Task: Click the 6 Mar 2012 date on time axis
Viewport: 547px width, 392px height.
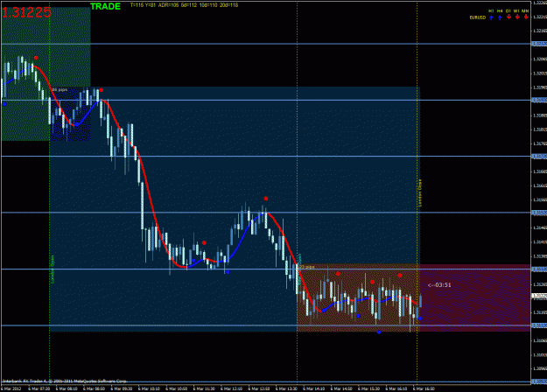Action: pyautogui.click(x=11, y=388)
